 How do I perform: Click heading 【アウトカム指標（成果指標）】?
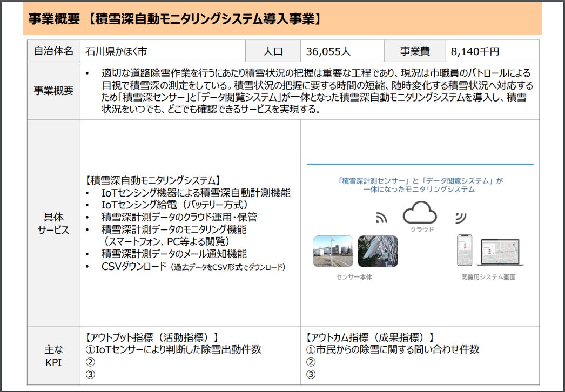tap(369, 337)
